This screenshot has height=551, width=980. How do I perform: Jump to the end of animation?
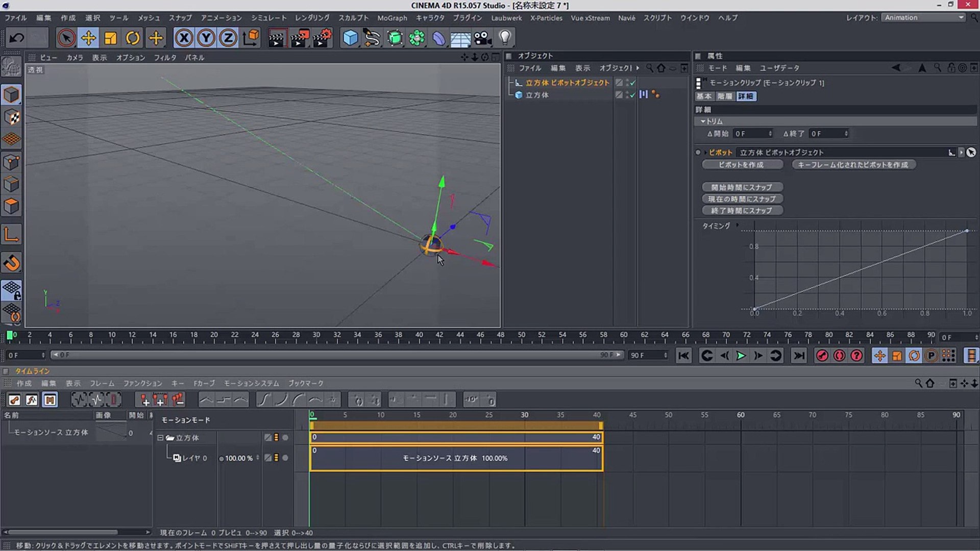799,356
